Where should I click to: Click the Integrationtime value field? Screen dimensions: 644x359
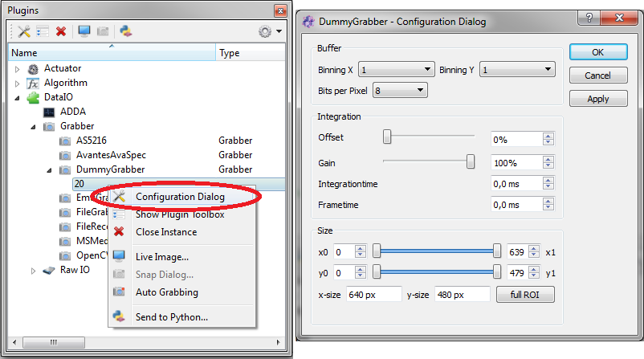point(516,184)
